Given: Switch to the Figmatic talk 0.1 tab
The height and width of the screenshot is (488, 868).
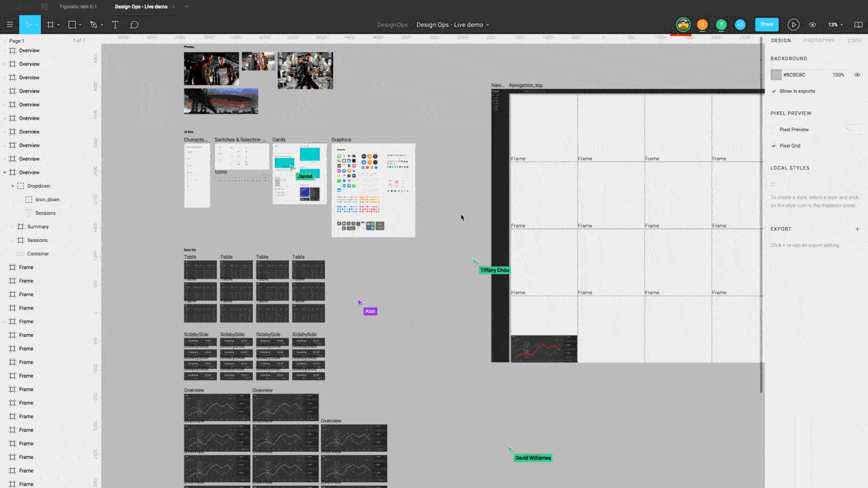Looking at the screenshot, I should 78,6.
